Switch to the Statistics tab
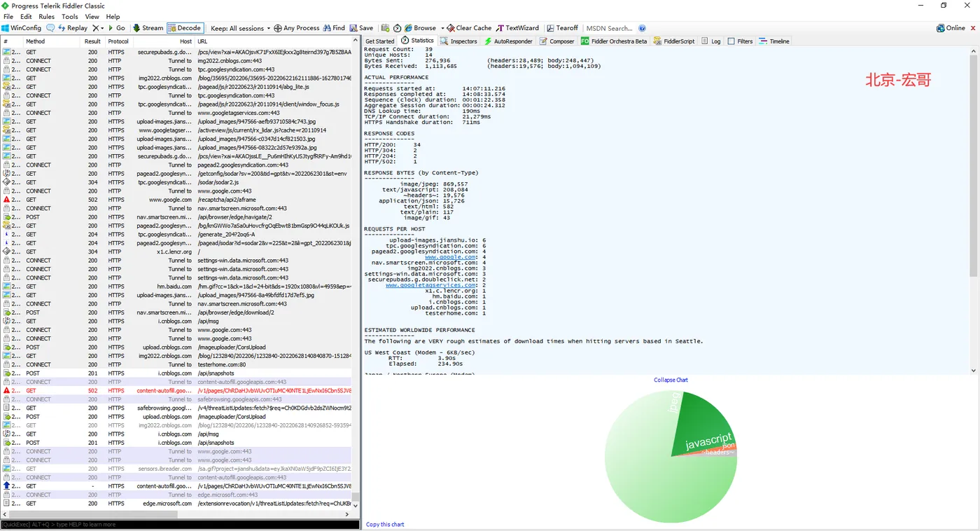The image size is (980, 531). click(x=418, y=41)
